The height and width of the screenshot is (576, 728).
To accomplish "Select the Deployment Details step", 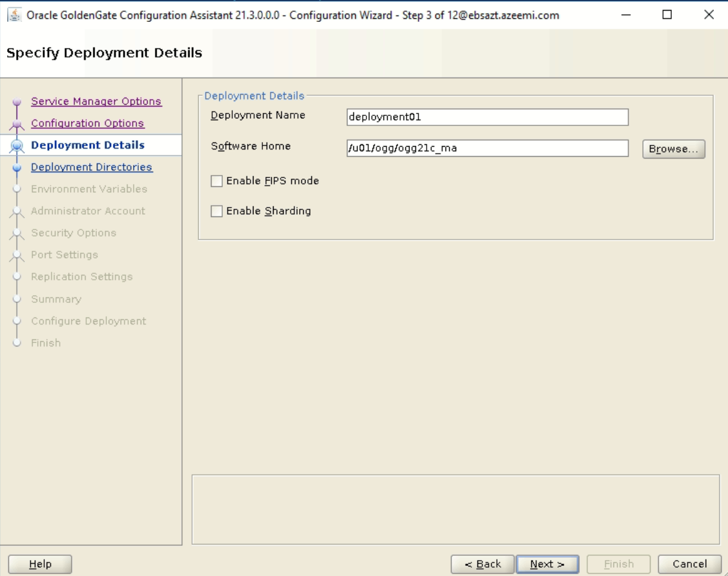I will [87, 145].
